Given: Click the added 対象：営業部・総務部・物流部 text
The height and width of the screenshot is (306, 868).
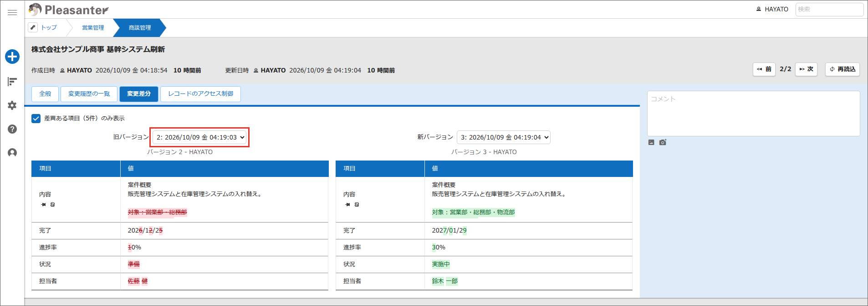Looking at the screenshot, I should 474,213.
